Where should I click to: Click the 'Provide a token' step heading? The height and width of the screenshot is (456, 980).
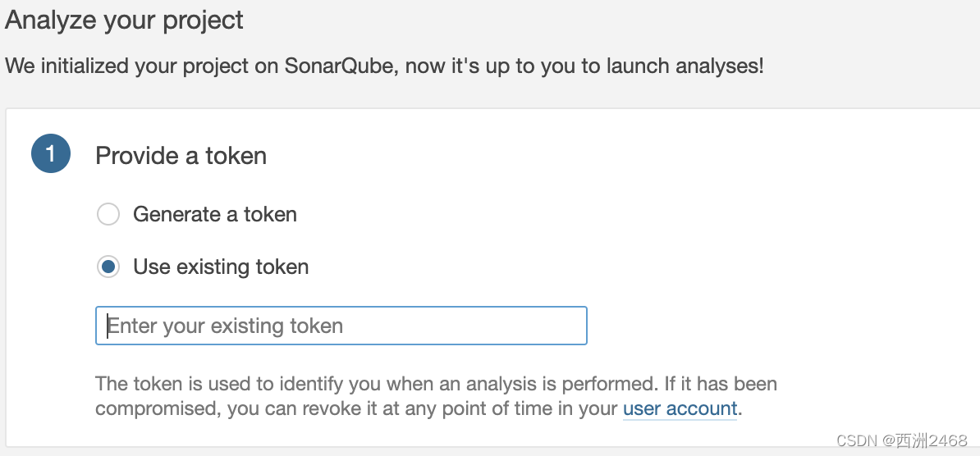181,156
